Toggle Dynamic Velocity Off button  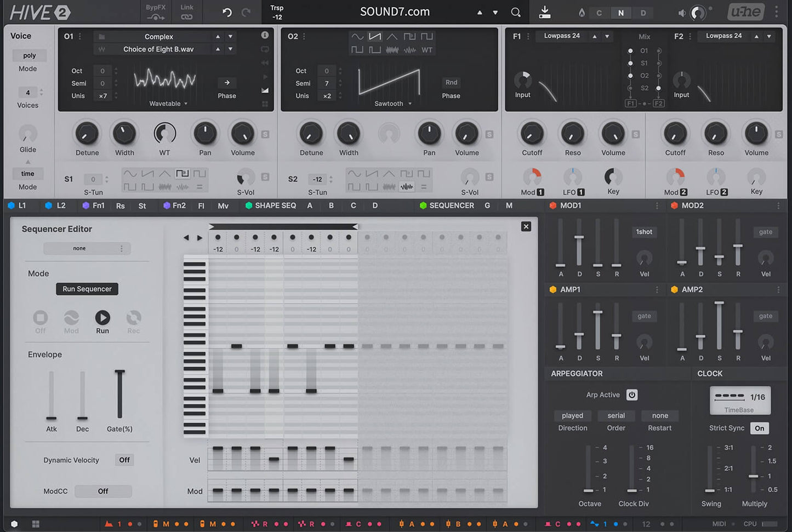click(x=124, y=460)
